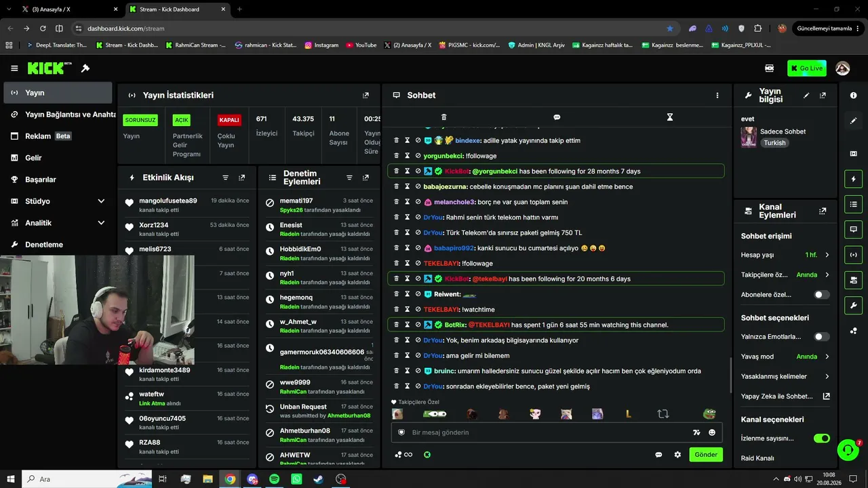Open the green support headset chat bubble
The width and height of the screenshot is (868, 488).
click(848, 449)
